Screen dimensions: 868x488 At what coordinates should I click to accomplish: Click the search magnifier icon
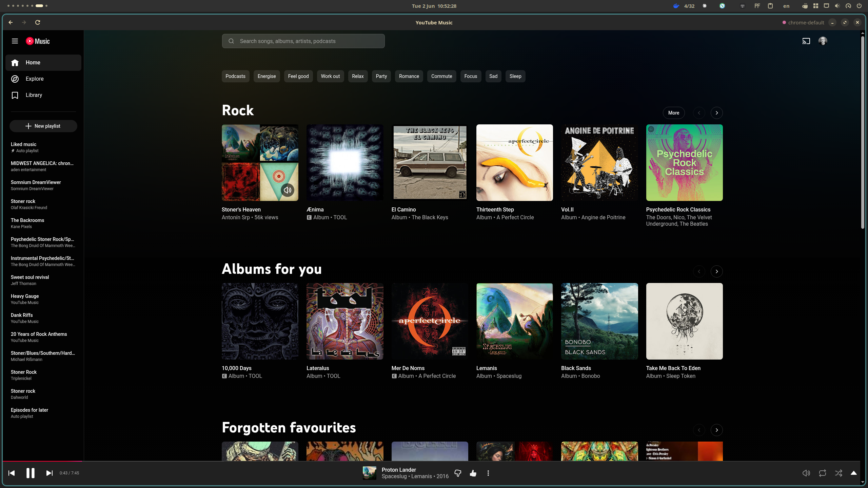click(231, 41)
